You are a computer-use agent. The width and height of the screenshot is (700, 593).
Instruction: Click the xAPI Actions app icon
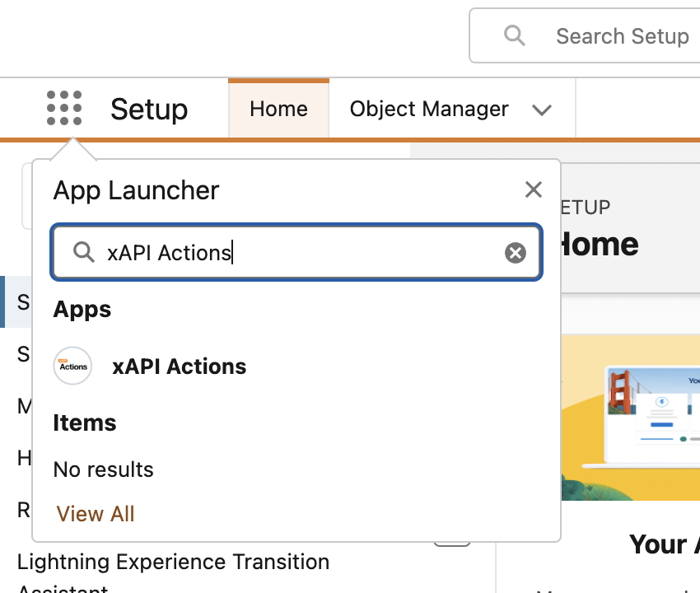tap(72, 366)
